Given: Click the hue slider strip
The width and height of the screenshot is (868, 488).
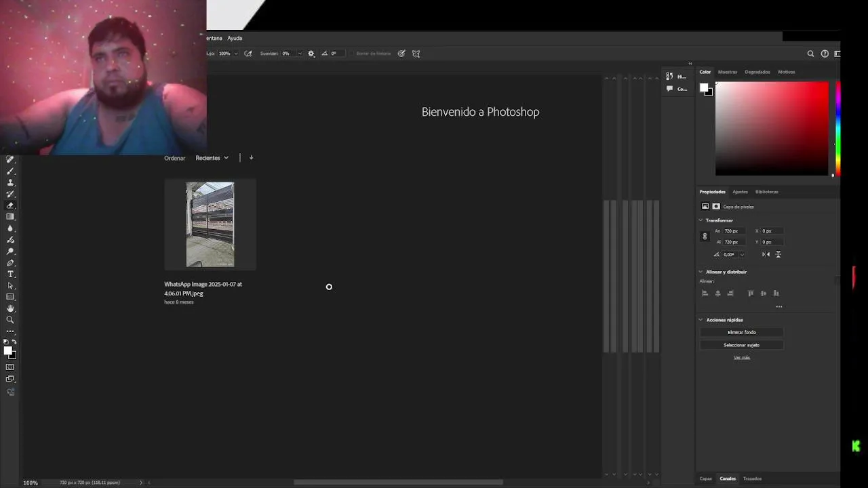Looking at the screenshot, I should [838, 129].
